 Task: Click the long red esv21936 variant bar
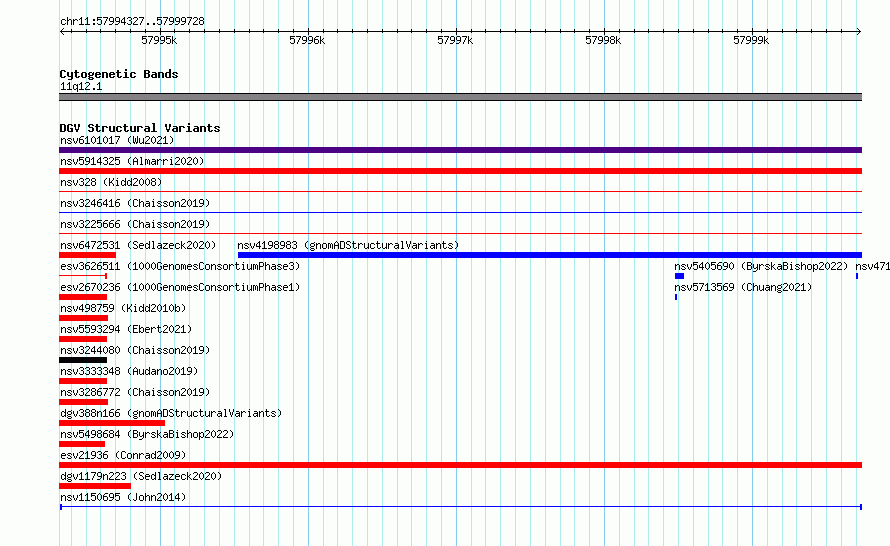(x=460, y=465)
